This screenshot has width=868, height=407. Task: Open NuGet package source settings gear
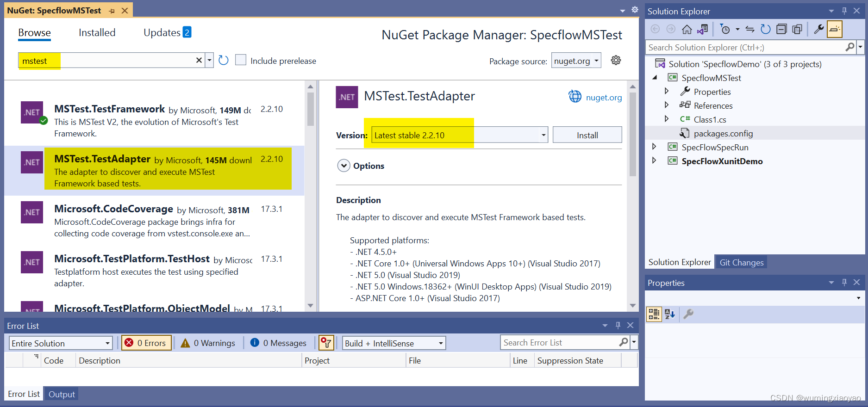coord(616,61)
